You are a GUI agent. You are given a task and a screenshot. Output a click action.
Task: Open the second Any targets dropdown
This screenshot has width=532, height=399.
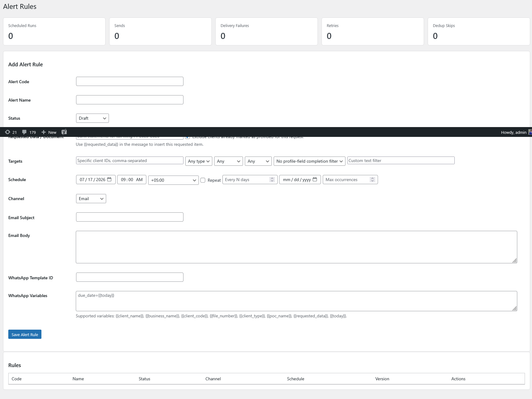click(x=258, y=161)
